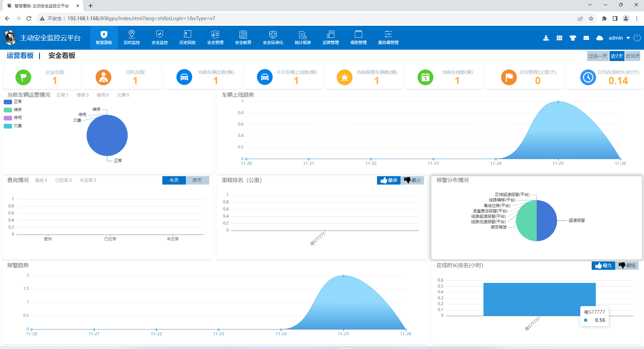This screenshot has height=349, width=644.
Task: Switch to 安全看板 tab
Action: click(62, 56)
